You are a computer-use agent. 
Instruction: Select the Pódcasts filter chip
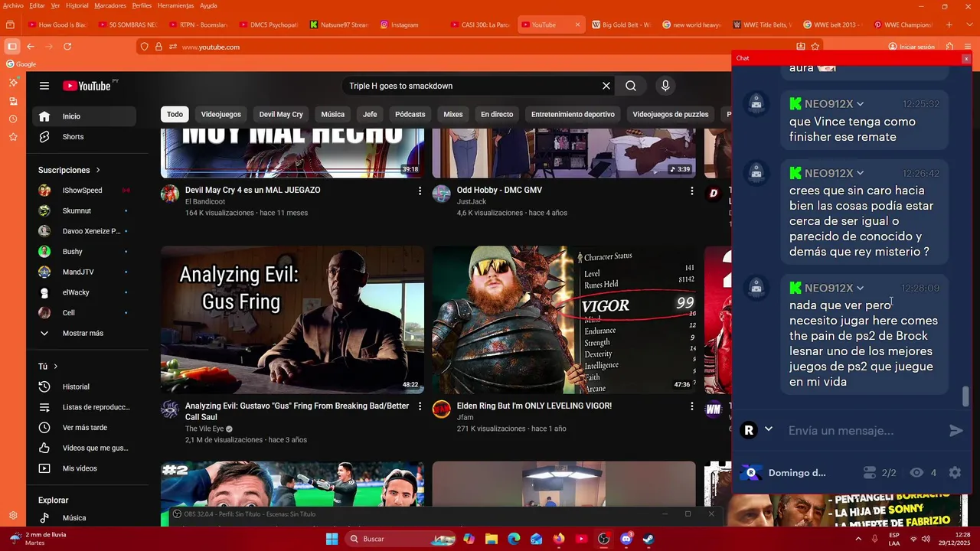[x=410, y=114]
